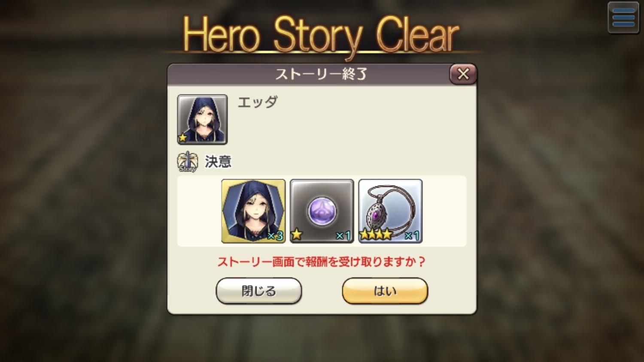Screen dimensions: 644x362
Task: Tap the red reward confirmation question text
Action: point(321,262)
